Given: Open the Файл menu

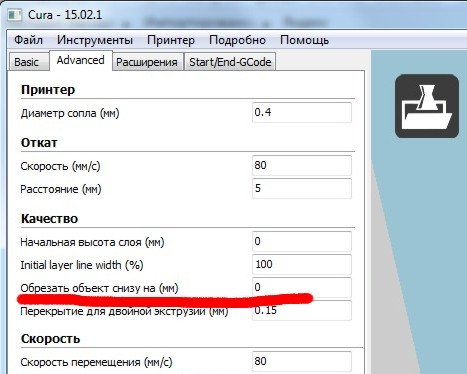Looking at the screenshot, I should click(28, 40).
